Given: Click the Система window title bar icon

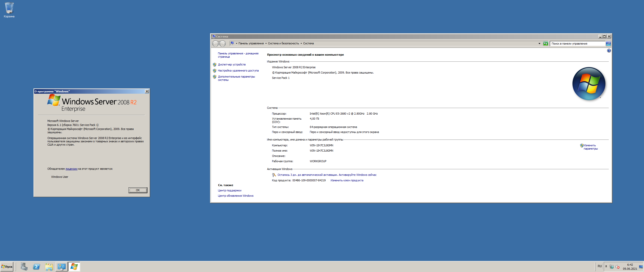Looking at the screenshot, I should pos(214,37).
